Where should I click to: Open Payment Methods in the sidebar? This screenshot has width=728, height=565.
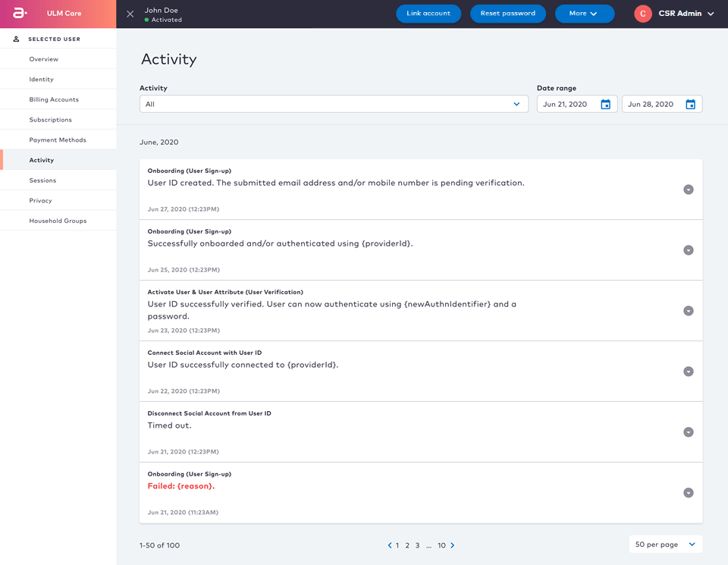(x=58, y=140)
